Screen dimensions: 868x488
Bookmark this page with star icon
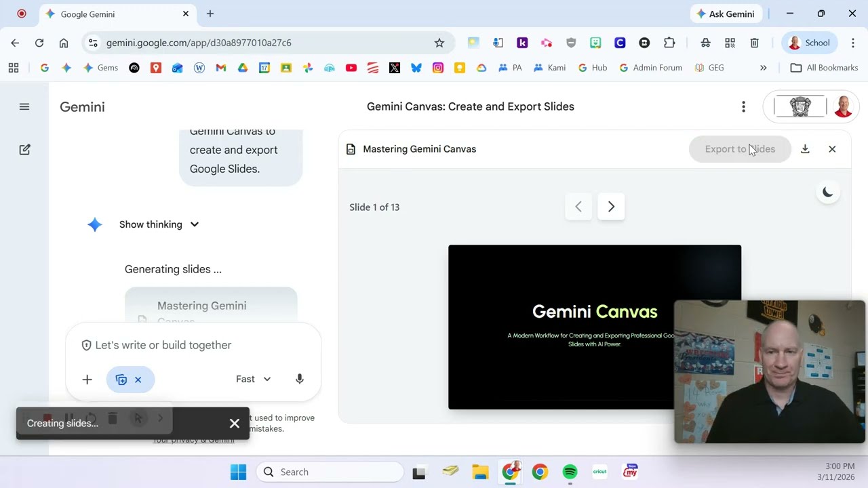[x=439, y=43]
